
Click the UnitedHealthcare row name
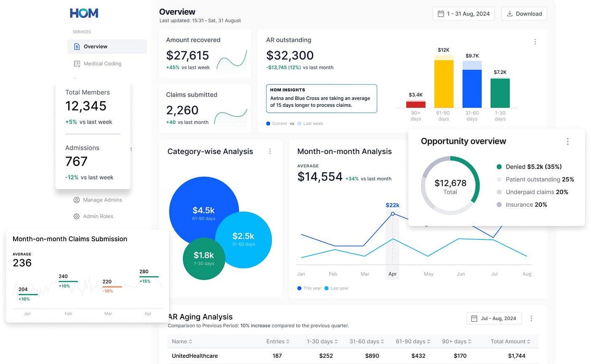coord(195,356)
